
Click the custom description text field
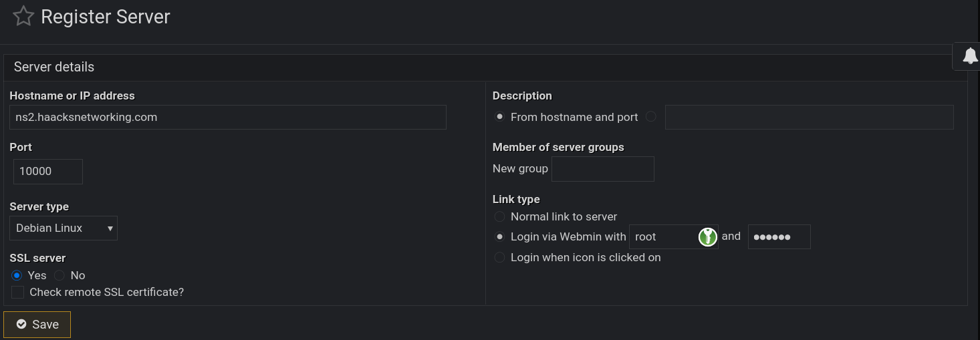[809, 117]
